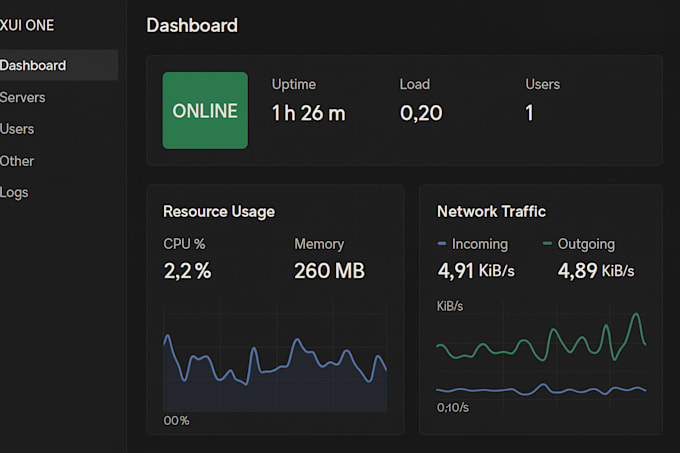Click the Resource Usage panel heading
The image size is (680, 453).
(219, 211)
